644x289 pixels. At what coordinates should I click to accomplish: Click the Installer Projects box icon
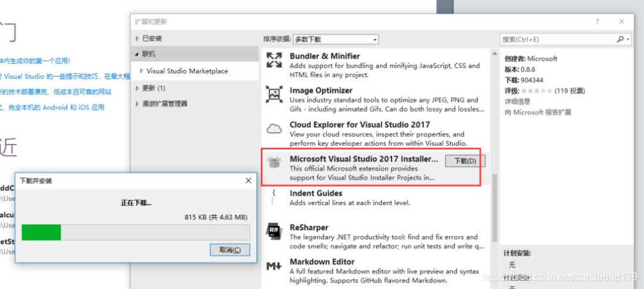pos(274,162)
